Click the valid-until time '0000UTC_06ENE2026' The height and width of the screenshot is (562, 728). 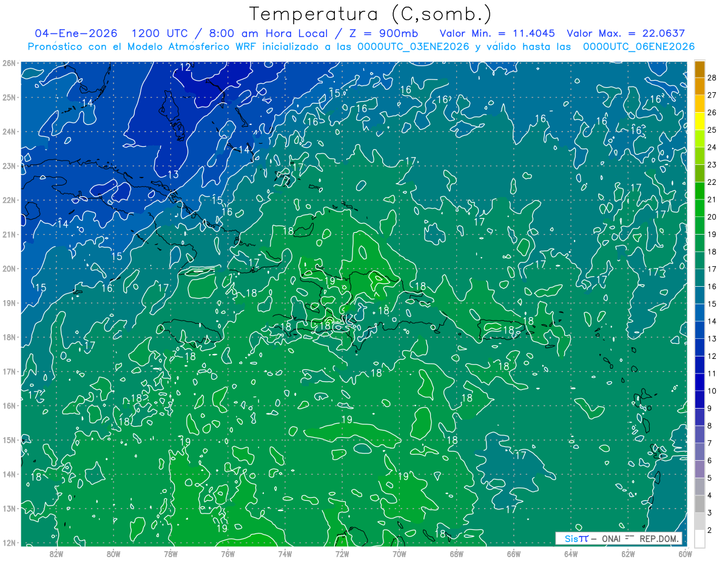pos(639,47)
